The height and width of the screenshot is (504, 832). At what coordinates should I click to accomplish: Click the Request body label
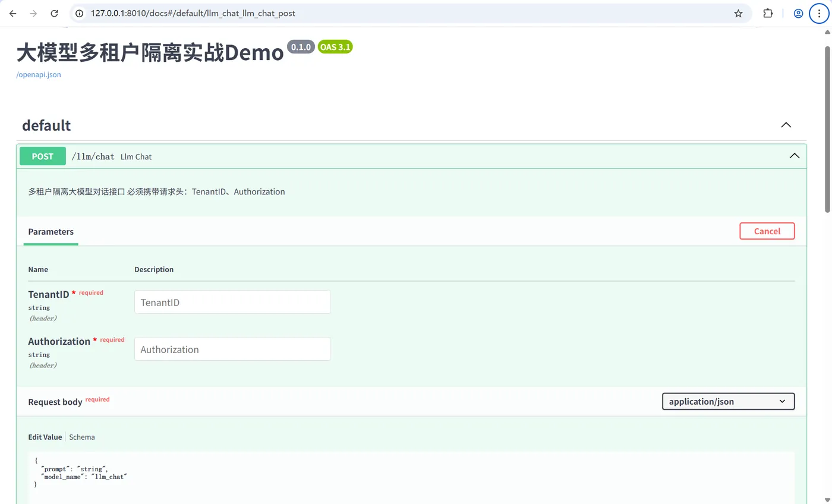[x=55, y=402]
